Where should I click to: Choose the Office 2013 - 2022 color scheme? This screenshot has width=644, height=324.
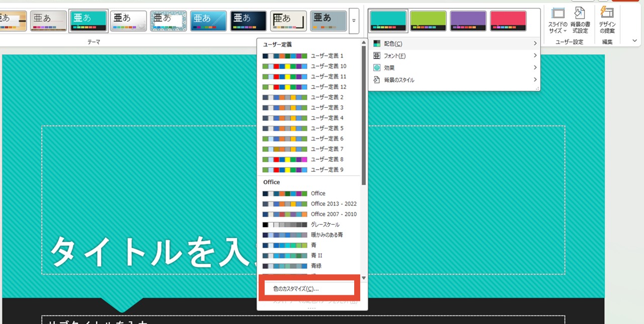(309, 204)
